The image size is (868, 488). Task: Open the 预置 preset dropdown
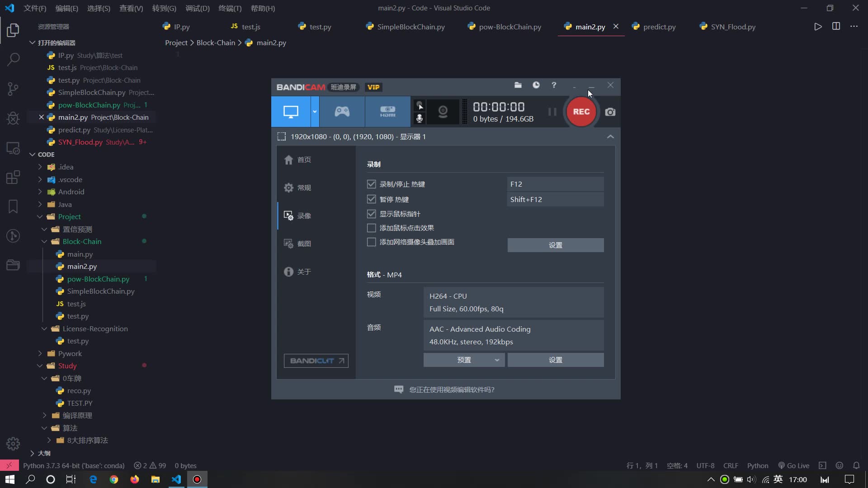tap(464, 360)
